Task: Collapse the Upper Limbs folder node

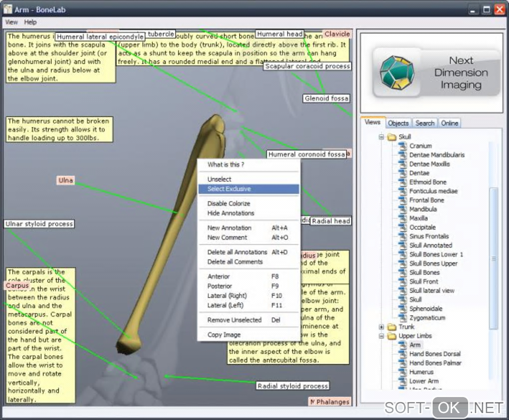Action: (x=382, y=336)
